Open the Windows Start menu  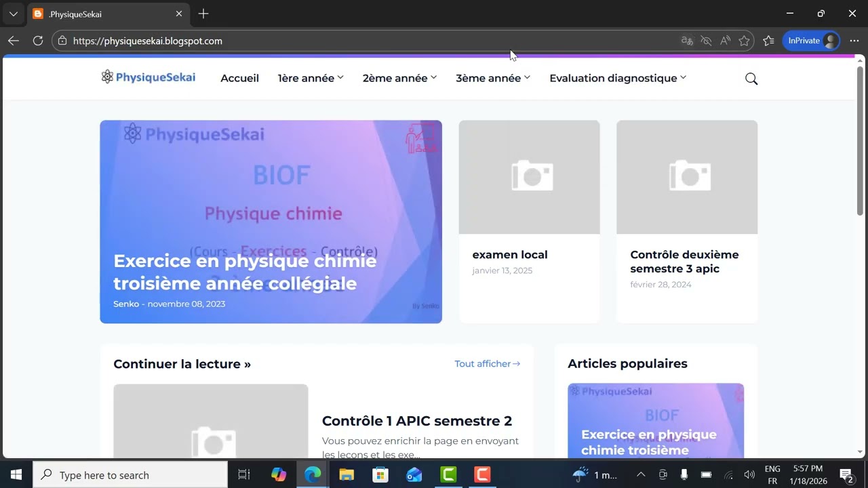click(x=16, y=475)
